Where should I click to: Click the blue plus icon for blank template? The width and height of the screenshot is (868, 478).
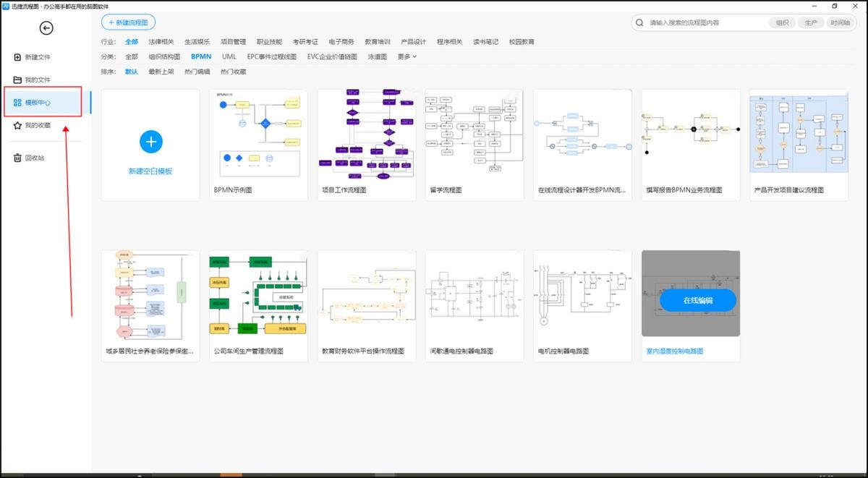click(150, 142)
